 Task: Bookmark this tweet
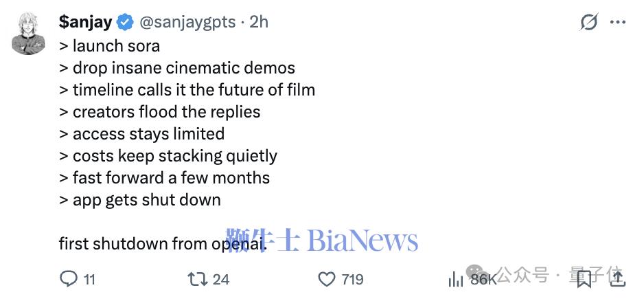pos(584,278)
